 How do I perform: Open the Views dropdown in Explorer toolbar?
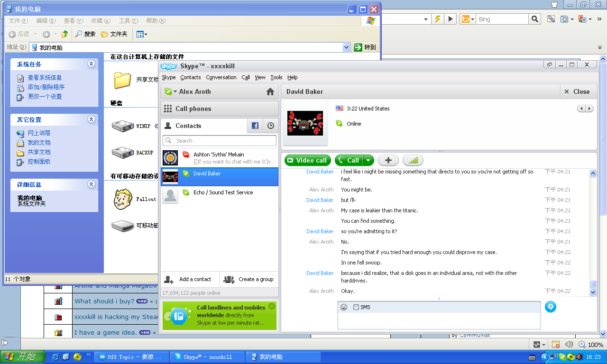pos(141,34)
